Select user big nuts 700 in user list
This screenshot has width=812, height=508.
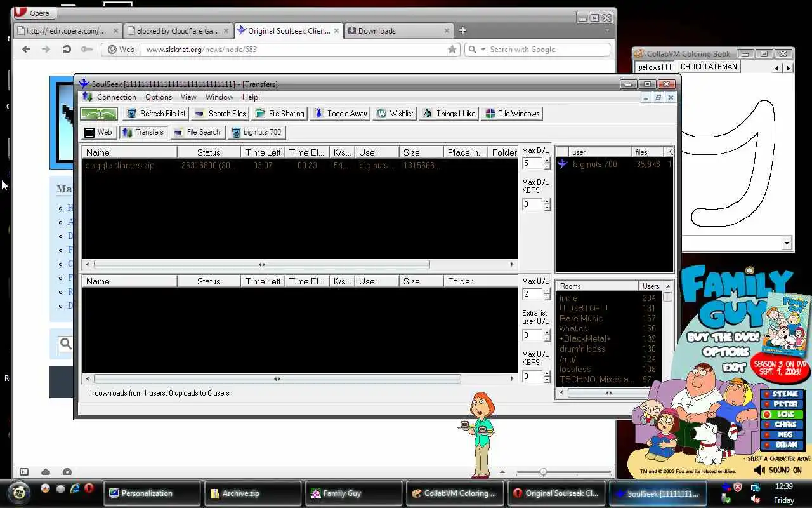tap(614, 164)
